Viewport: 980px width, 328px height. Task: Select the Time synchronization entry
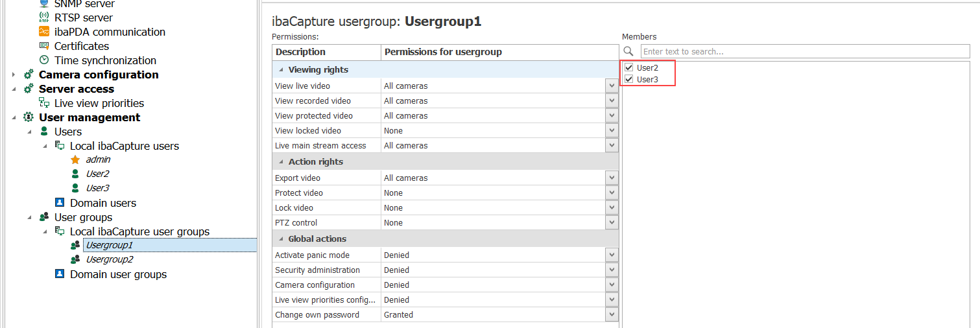click(x=105, y=60)
